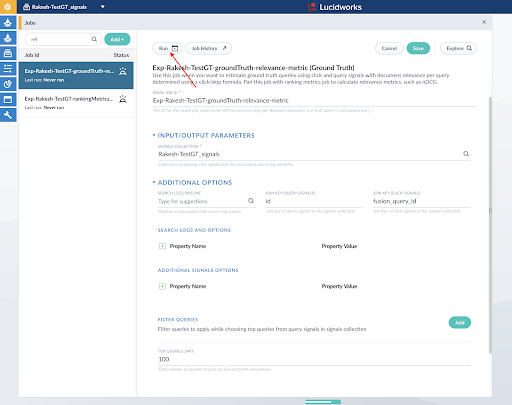Open the Indexing sidebar icon
The image size is (512, 405).
[x=8, y=23]
